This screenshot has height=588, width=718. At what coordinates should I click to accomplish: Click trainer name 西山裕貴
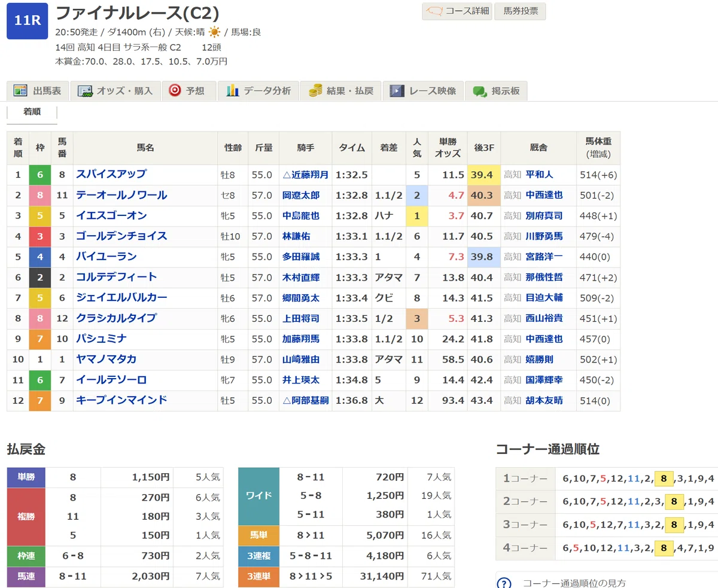[544, 318]
